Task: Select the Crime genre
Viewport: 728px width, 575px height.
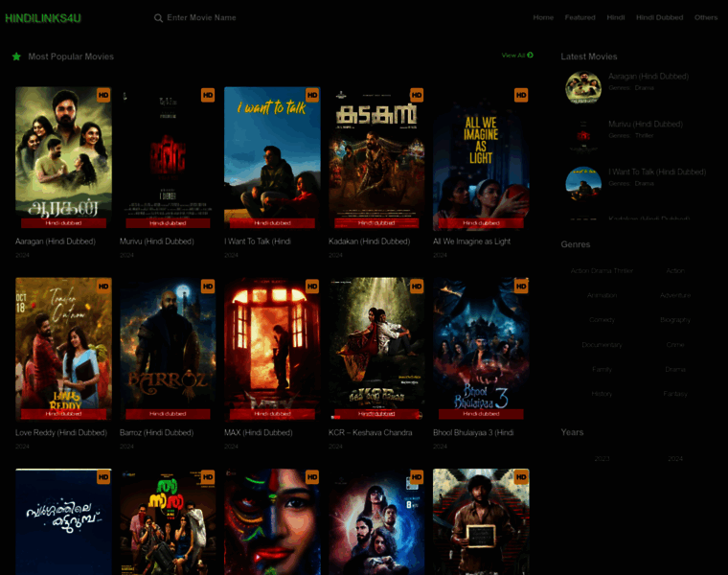Action: click(675, 345)
